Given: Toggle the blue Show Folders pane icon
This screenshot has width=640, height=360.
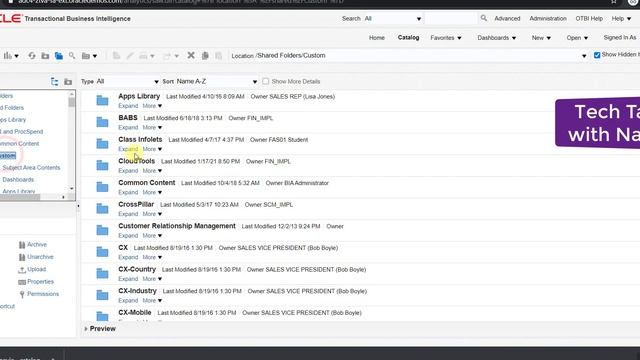Looking at the screenshot, I should tap(59, 56).
